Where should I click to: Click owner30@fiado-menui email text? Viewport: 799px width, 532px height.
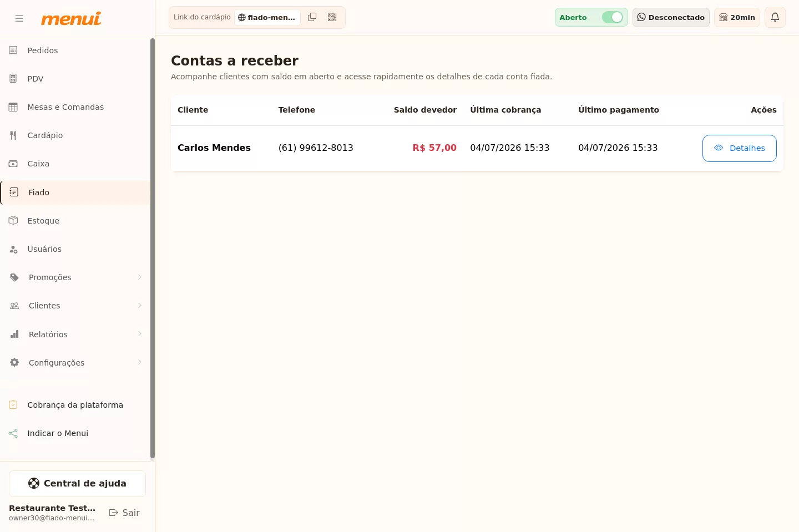[x=52, y=518]
